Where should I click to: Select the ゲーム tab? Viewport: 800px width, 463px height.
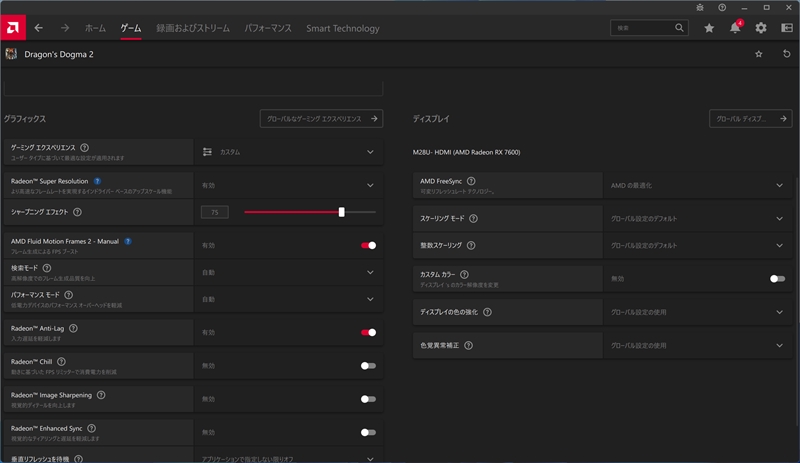131,29
